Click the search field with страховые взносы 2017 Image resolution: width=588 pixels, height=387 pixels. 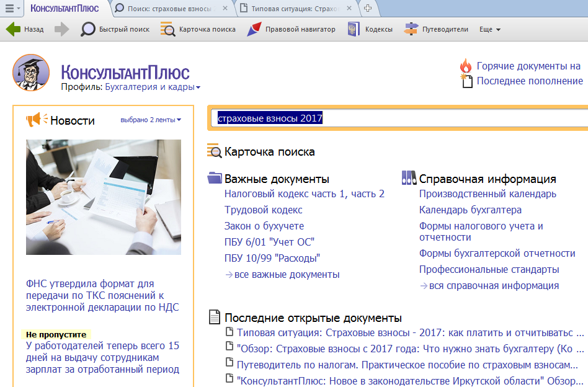pyautogui.click(x=397, y=118)
